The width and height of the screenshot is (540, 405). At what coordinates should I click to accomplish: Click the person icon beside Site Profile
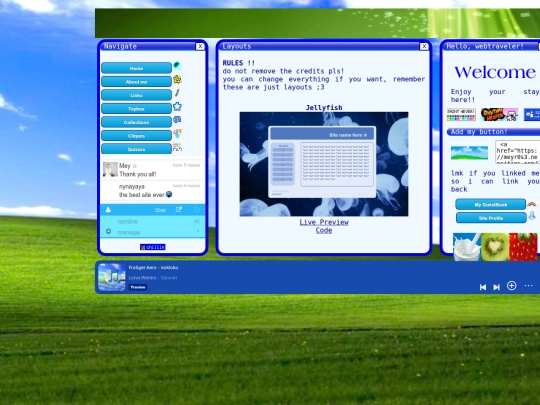pyautogui.click(x=532, y=216)
